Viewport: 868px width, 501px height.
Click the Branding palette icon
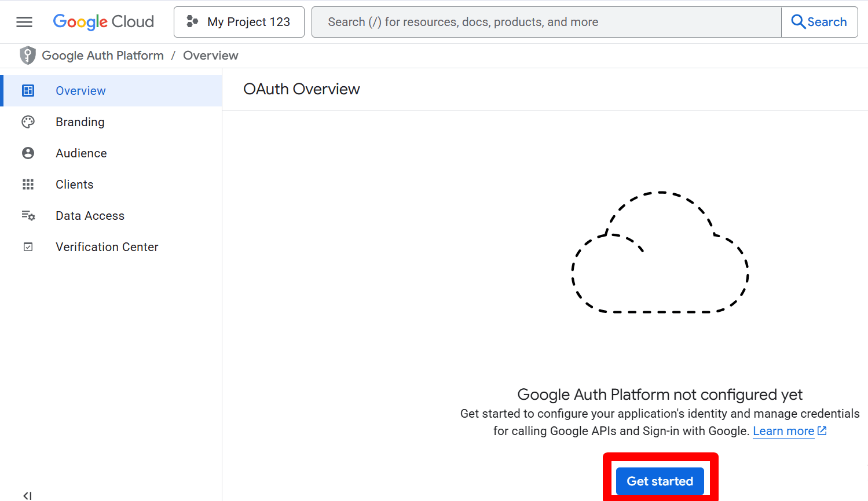[x=28, y=122]
